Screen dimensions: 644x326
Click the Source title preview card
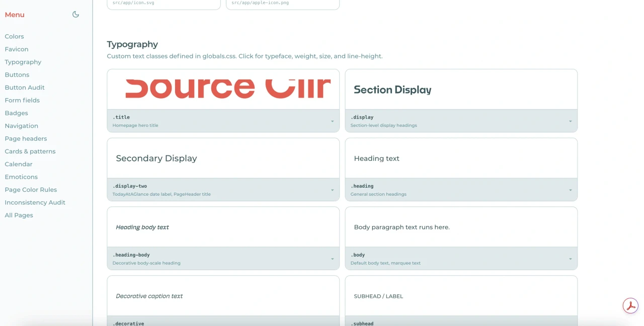[x=223, y=90]
